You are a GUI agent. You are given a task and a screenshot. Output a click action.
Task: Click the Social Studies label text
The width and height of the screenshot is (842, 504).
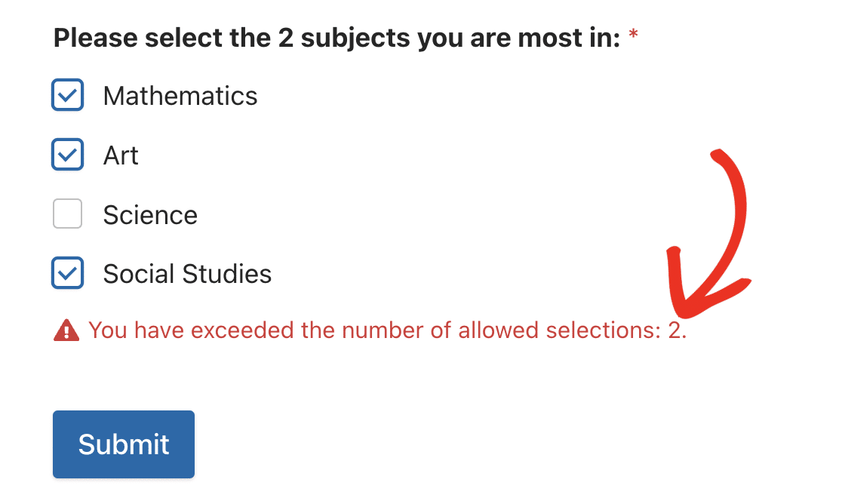click(x=187, y=274)
